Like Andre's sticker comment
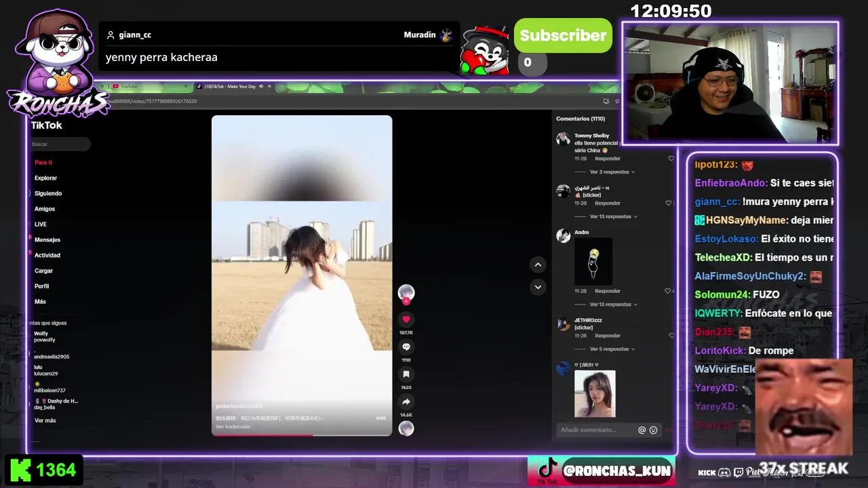The width and height of the screenshot is (868, 488). (x=669, y=291)
